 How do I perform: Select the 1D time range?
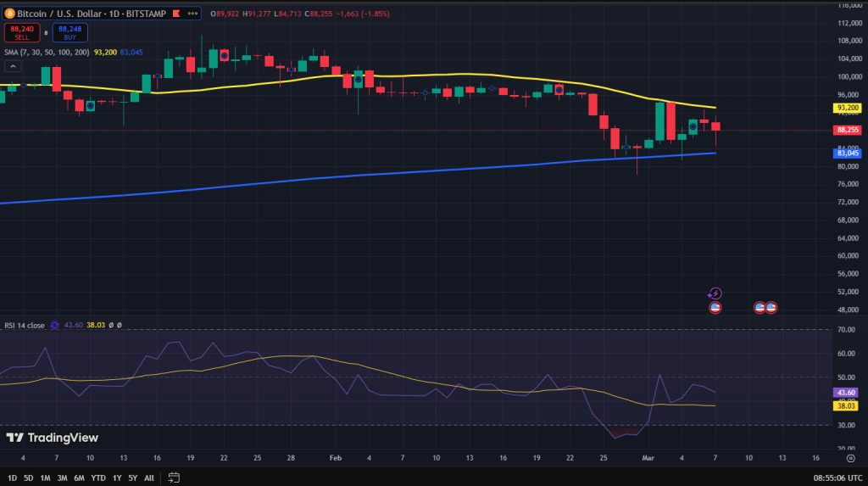coord(12,478)
